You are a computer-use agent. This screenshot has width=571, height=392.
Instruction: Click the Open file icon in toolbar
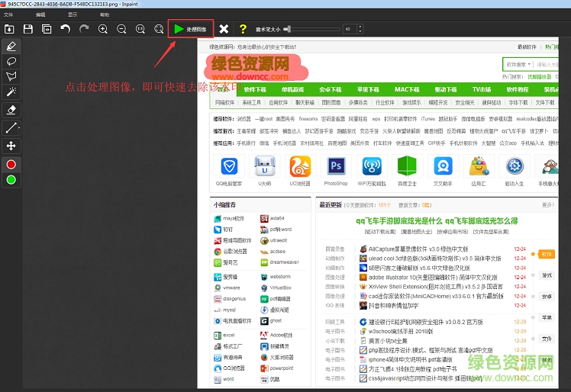coord(9,29)
